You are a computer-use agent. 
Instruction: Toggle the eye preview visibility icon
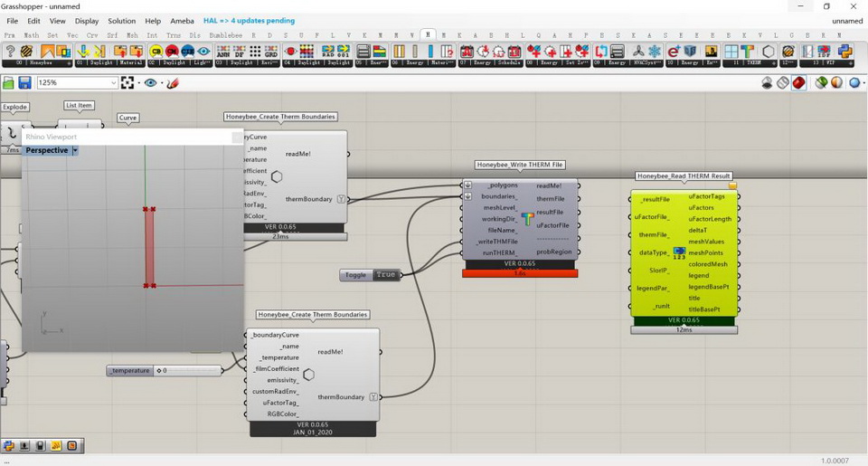coord(149,82)
